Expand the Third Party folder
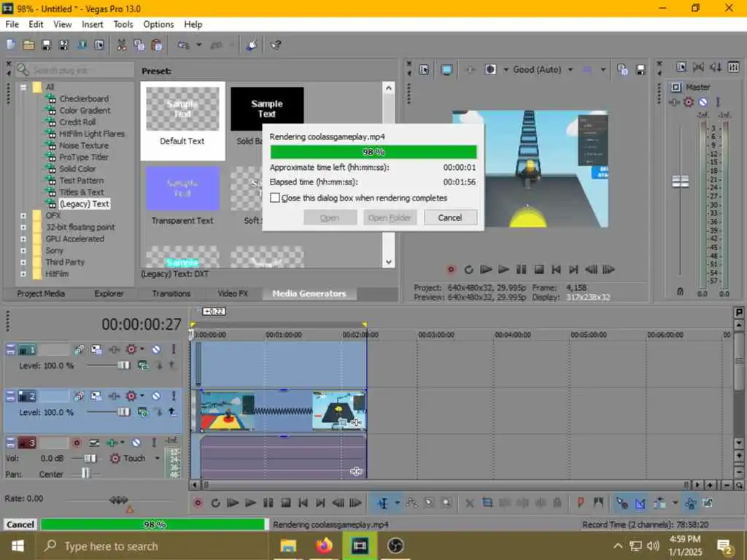Screen dimensions: 747x560 23,262
